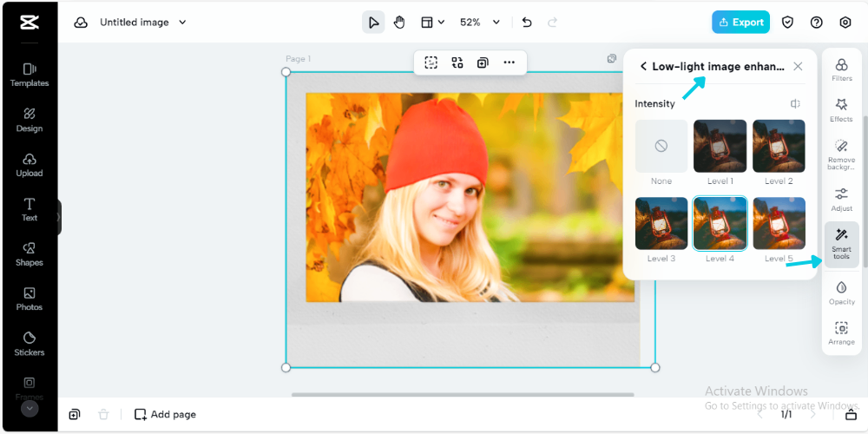Select None intensity option
Image resolution: width=868 pixels, height=434 pixels.
coord(661,147)
